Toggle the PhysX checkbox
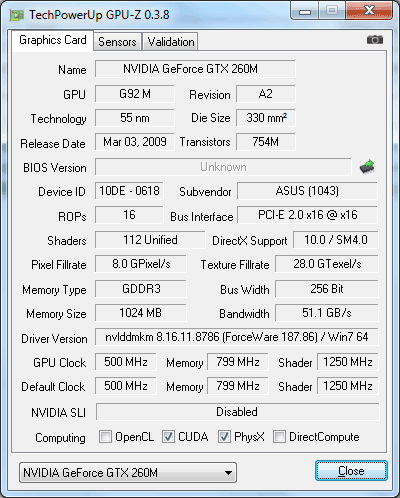The width and height of the screenshot is (400, 498). [x=224, y=437]
